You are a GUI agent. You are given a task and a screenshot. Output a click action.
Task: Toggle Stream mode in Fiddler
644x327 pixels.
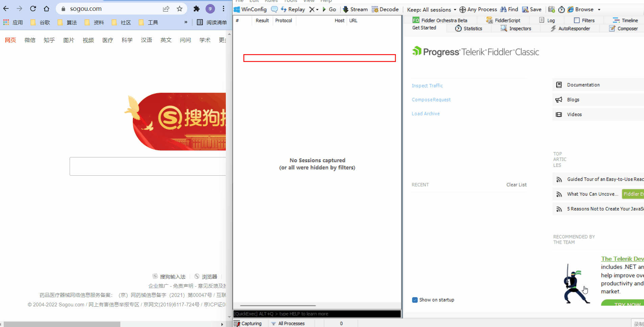355,9
